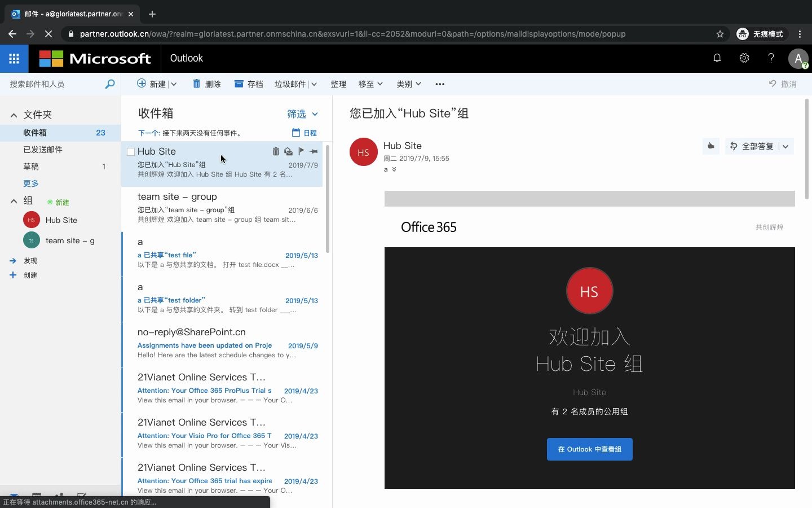Open the Hub Site group in sidebar
Image resolution: width=812 pixels, height=508 pixels.
pyautogui.click(x=61, y=220)
